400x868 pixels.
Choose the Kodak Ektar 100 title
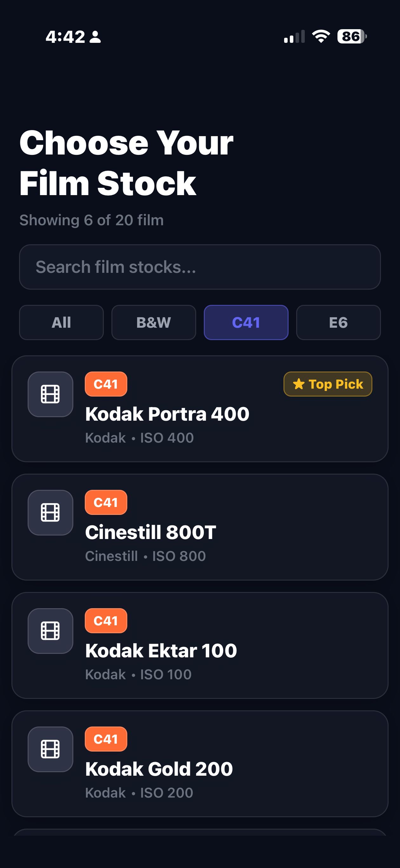pyautogui.click(x=161, y=650)
